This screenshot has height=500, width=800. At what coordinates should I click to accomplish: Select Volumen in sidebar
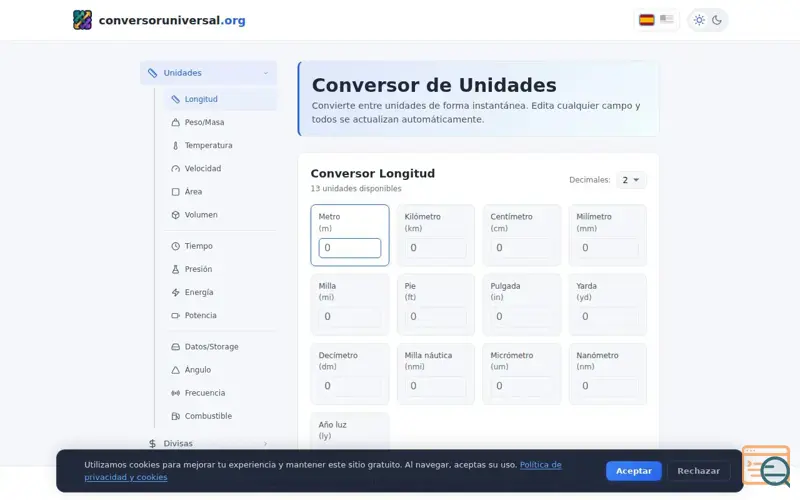[220, 215]
